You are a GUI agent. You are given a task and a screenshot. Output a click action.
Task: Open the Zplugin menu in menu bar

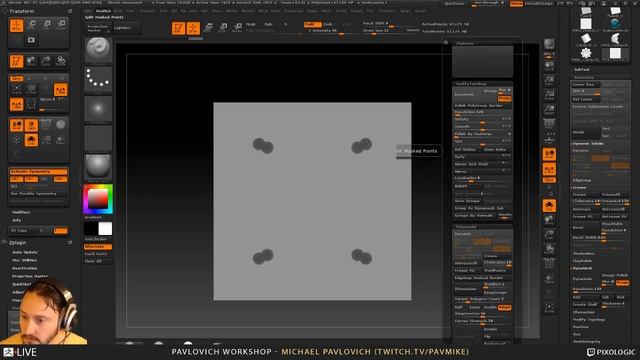405,11
